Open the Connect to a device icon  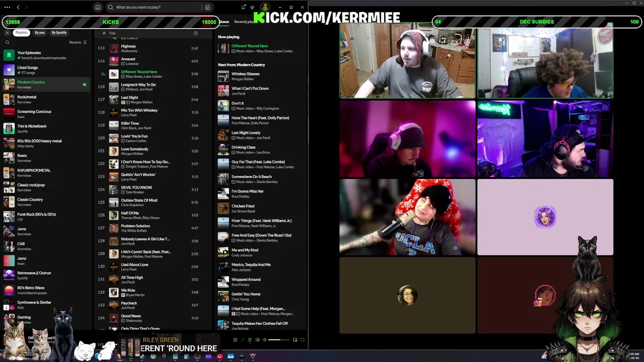pos(257,340)
